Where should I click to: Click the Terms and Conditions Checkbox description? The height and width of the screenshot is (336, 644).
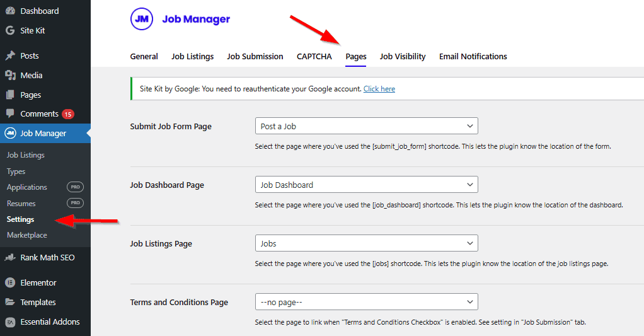point(420,322)
